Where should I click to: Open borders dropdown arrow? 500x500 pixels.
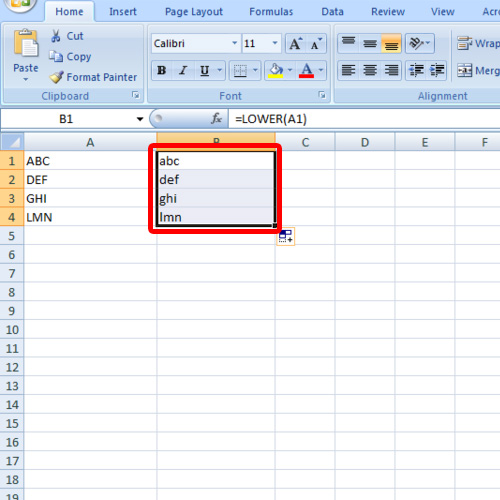pyautogui.click(x=255, y=70)
